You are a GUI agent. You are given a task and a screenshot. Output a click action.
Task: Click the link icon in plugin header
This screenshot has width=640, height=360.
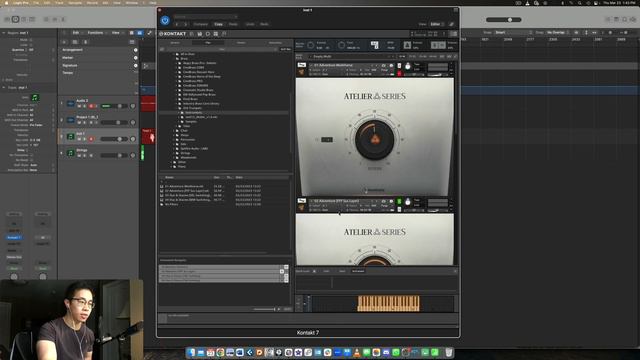(451, 24)
